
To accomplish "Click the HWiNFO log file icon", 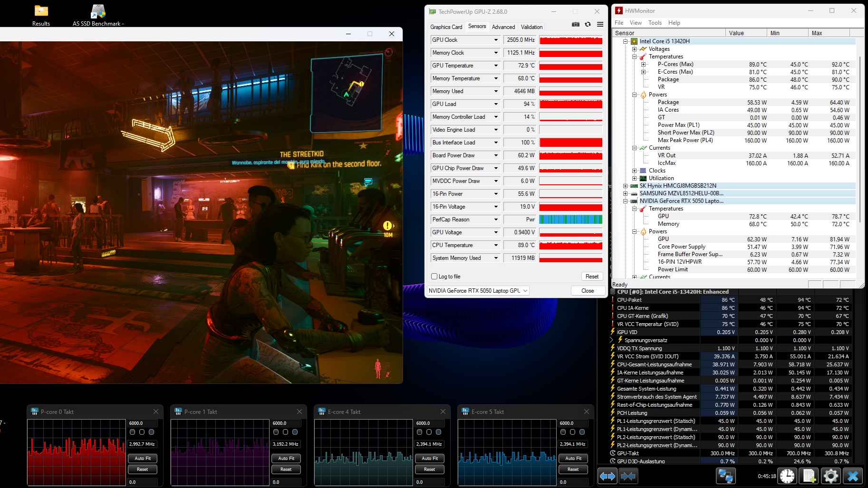I will point(809,476).
